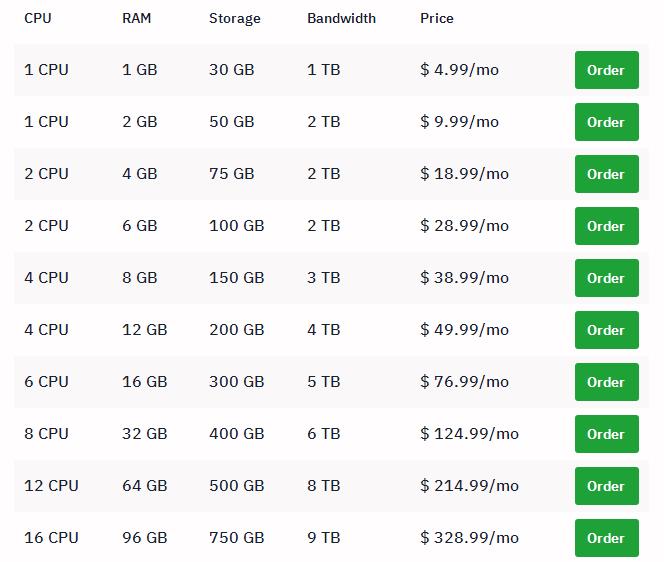Click the Storage column header
Viewport: 664px width, 562px height.
click(234, 18)
